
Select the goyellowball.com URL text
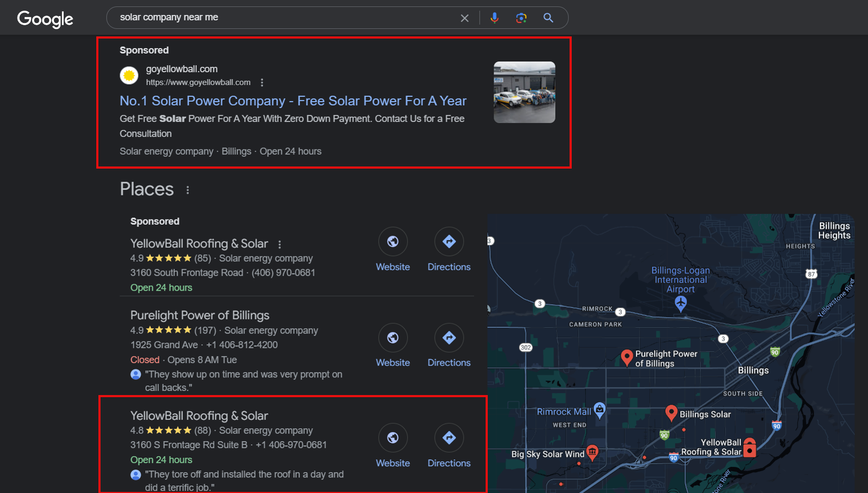198,82
